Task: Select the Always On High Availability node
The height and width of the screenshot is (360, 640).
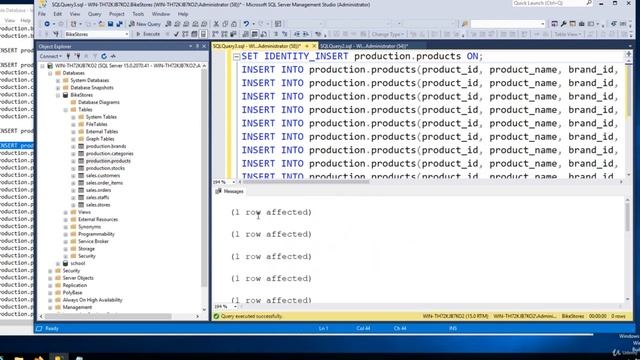Action: [x=92, y=300]
